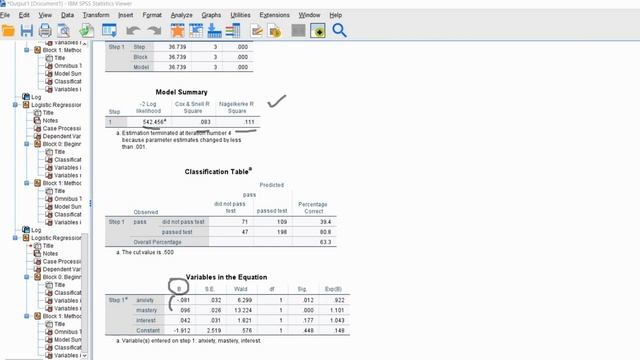The width and height of the screenshot is (640, 360).
Task: Collapse the upper Logistic Regression outline node
Action: pos(15,105)
